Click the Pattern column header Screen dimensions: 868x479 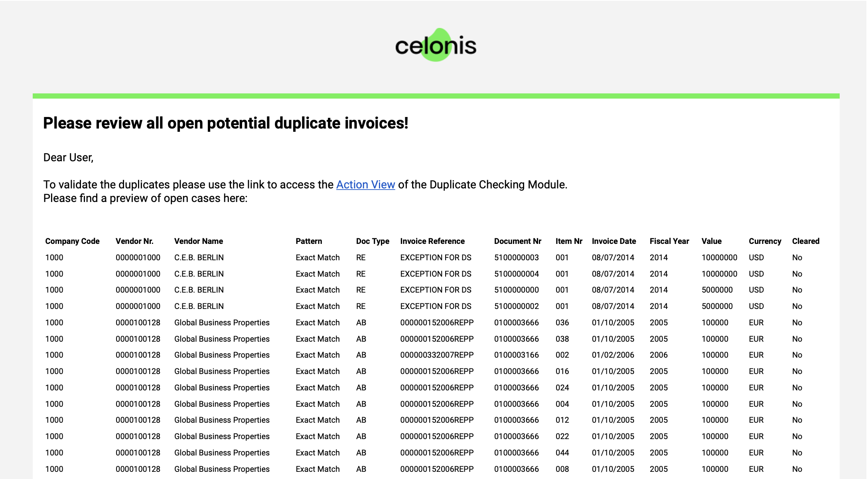click(x=309, y=241)
